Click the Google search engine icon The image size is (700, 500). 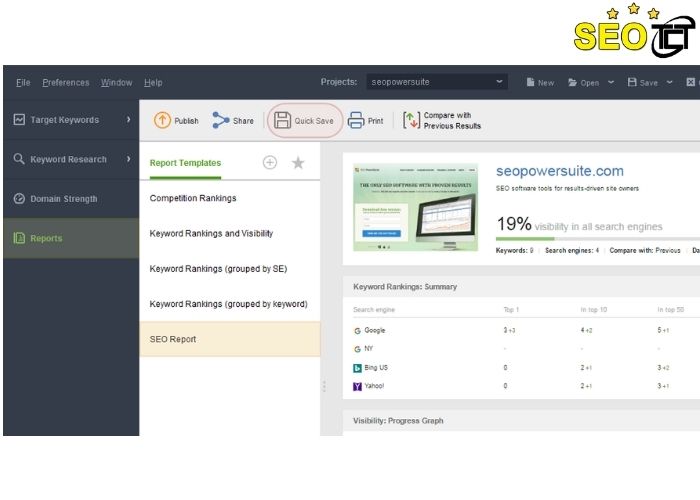(x=357, y=331)
